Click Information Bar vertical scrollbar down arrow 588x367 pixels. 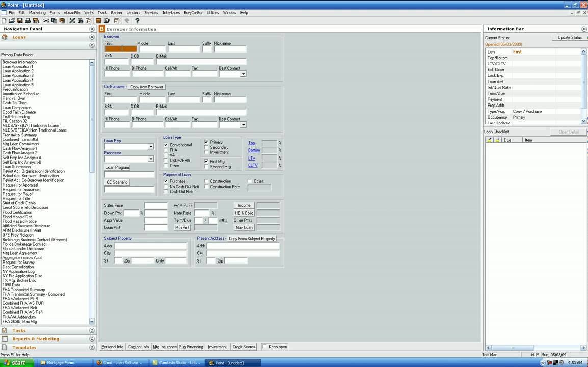(583, 121)
